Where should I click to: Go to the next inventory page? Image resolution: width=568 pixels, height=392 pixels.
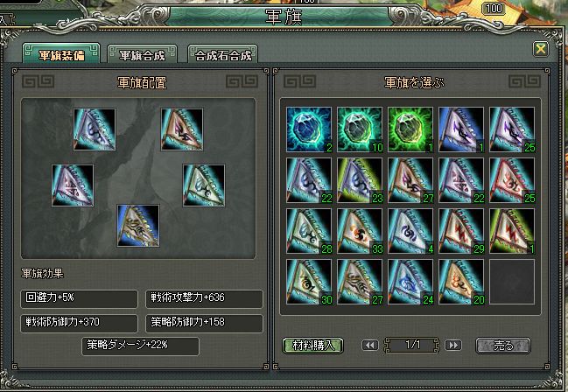[x=453, y=346]
